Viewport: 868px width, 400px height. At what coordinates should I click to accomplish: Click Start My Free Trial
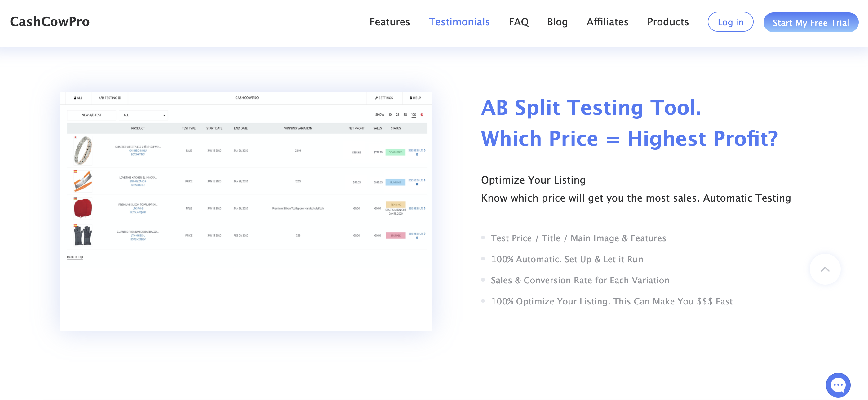(811, 22)
